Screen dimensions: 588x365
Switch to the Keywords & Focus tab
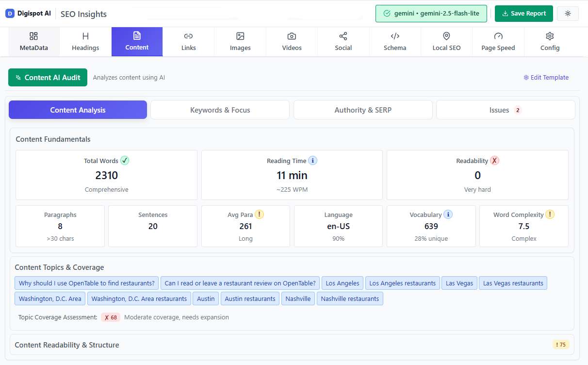(x=220, y=110)
